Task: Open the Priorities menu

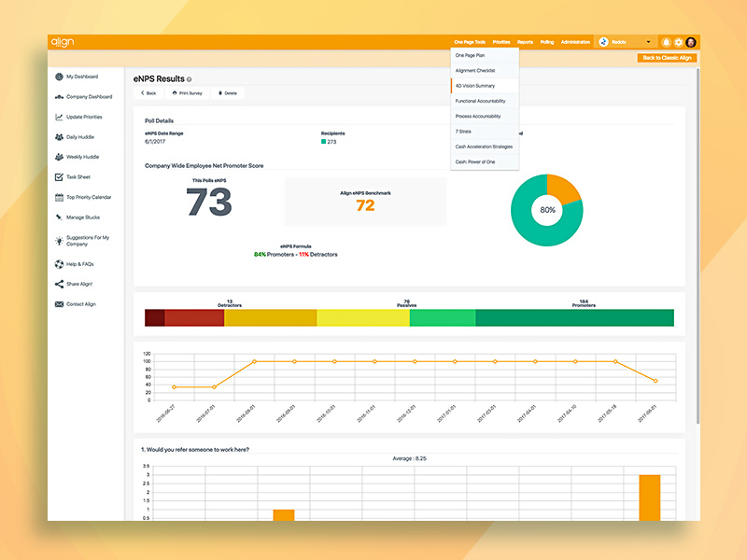Action: click(x=501, y=42)
